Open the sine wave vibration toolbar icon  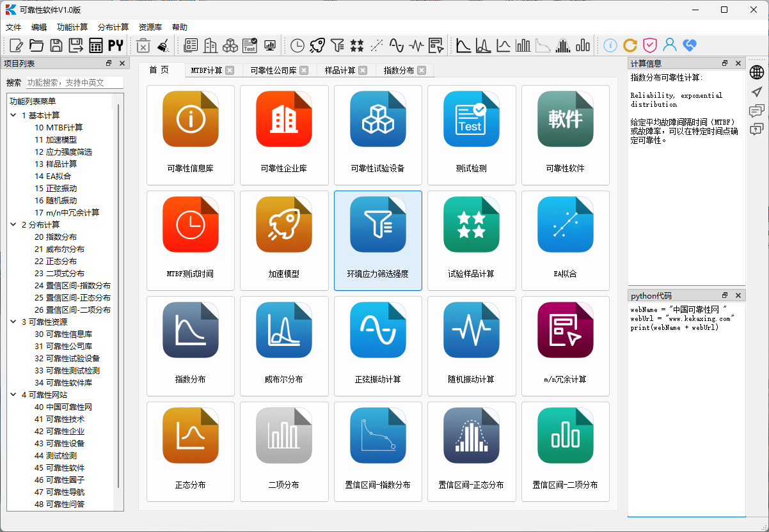click(x=397, y=45)
